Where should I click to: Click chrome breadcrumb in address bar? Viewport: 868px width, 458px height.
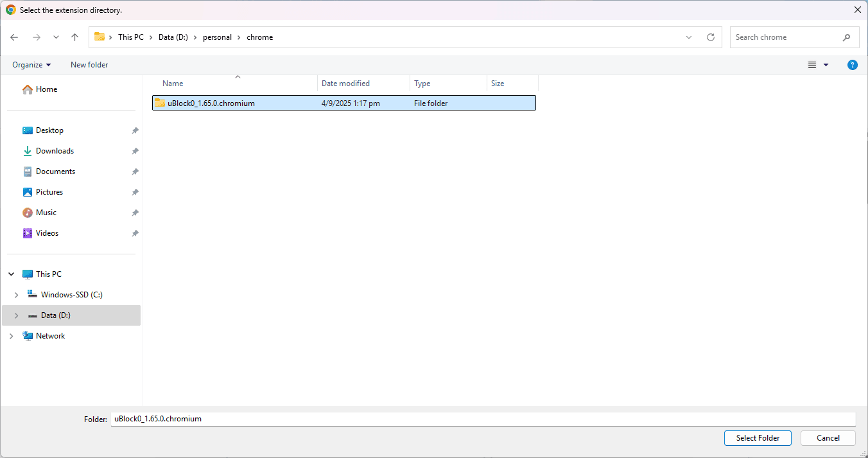260,37
